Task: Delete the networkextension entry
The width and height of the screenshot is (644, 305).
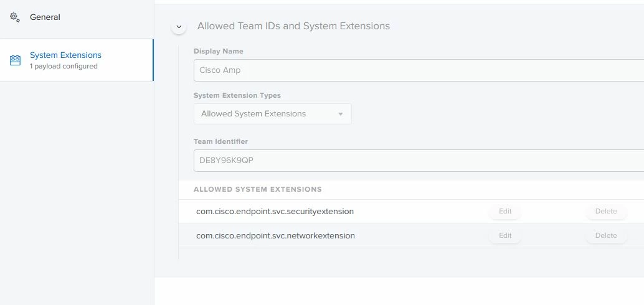Action: (606, 236)
